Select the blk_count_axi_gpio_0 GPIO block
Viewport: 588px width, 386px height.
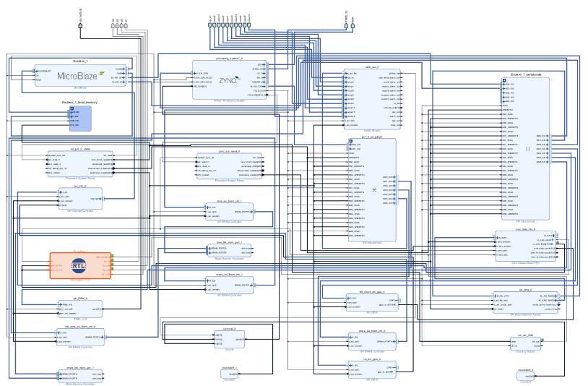(x=372, y=302)
